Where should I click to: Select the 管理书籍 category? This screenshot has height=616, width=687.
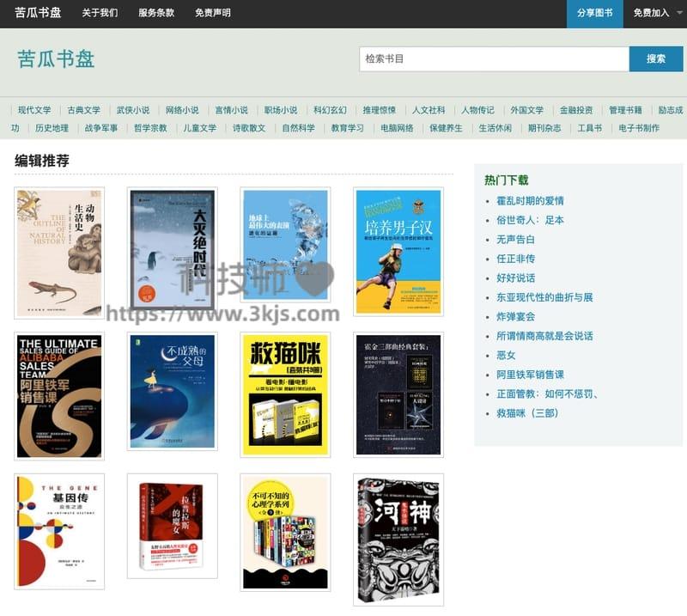pos(626,110)
